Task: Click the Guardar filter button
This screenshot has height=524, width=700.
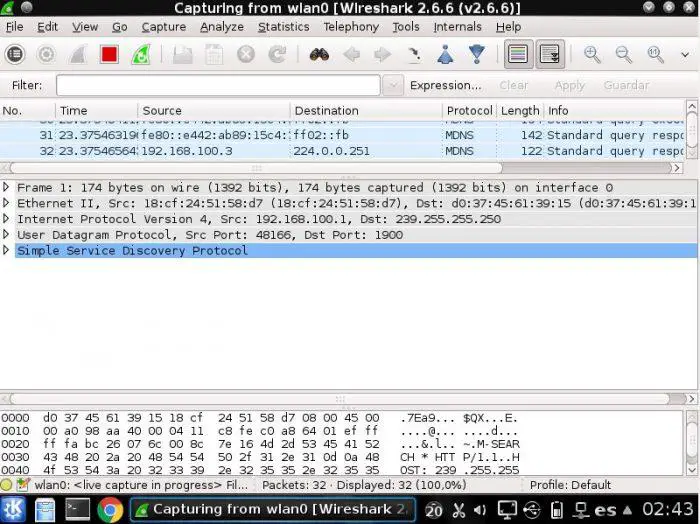Action: (626, 85)
